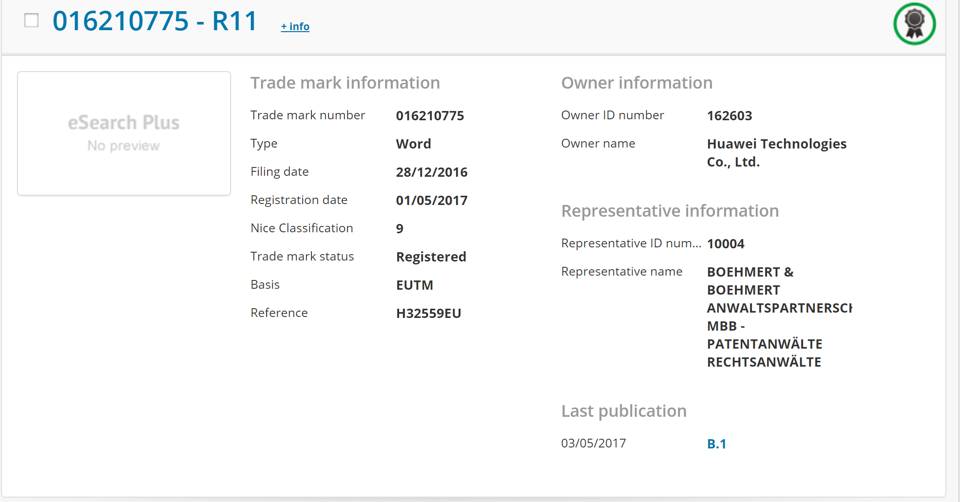The width and height of the screenshot is (980, 502).
Task: Click the filing date 28/12/2016
Action: (431, 172)
